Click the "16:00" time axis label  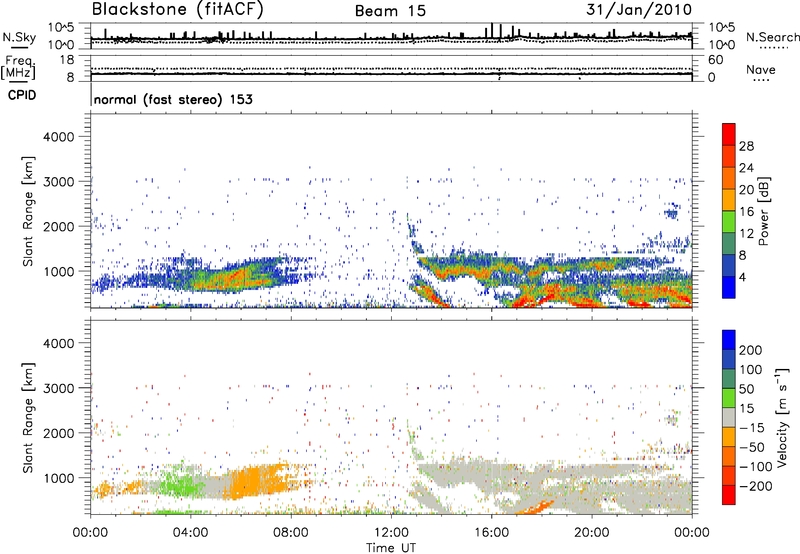491,533
